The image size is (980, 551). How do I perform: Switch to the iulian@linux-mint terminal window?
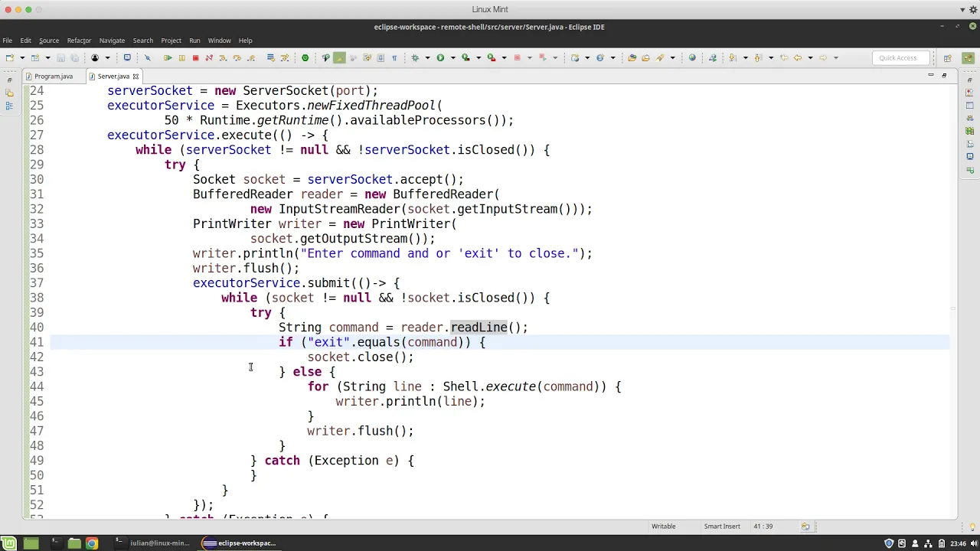coord(152,543)
